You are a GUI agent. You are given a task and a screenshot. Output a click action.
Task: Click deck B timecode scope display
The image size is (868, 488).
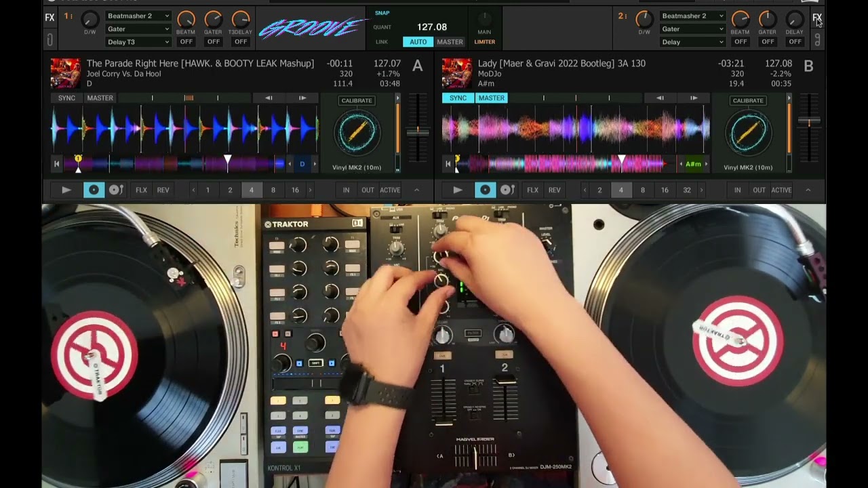coord(748,133)
